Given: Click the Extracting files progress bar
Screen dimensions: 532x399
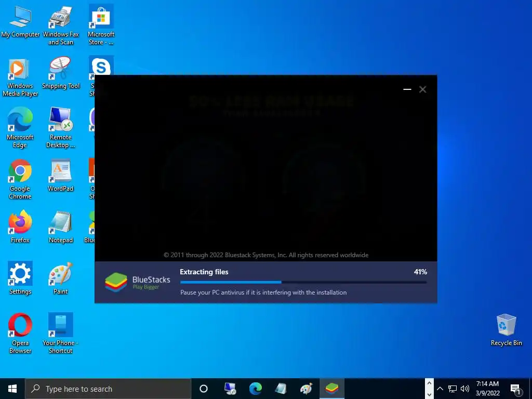Looking at the screenshot, I should coord(303,282).
